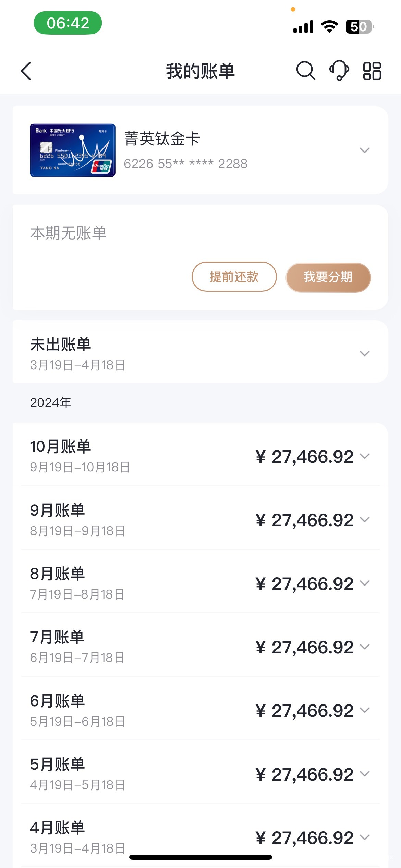Expand the card selector chevron

364,150
